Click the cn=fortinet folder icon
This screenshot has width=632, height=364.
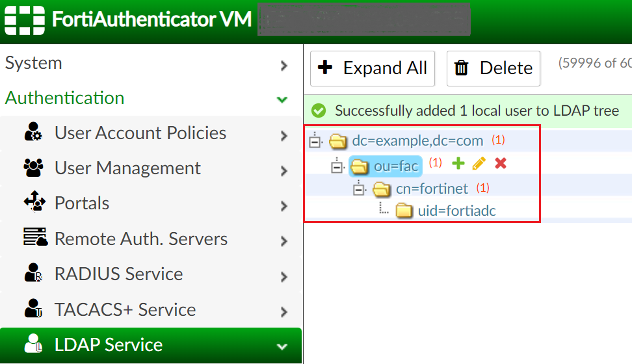point(382,189)
